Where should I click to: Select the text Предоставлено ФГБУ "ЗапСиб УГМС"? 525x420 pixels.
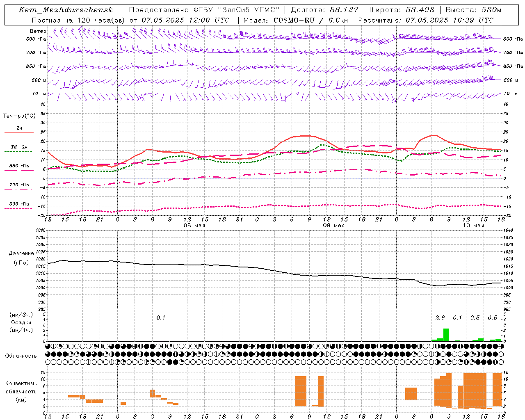point(204,10)
